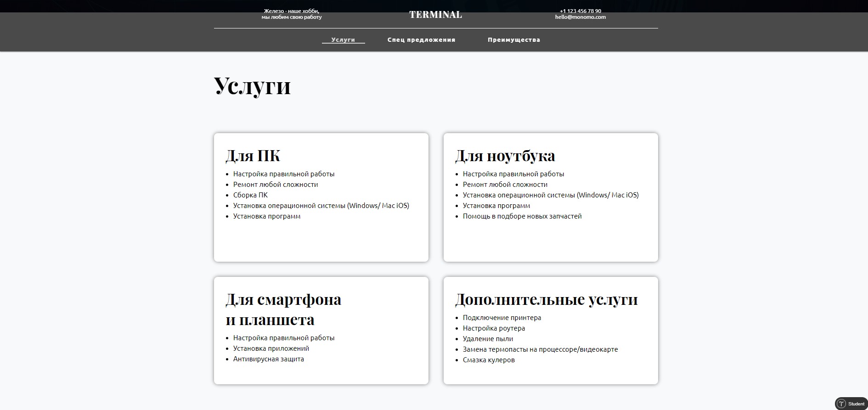Click 'Дополнительные услуги' card heading
The width and height of the screenshot is (868, 410).
click(547, 299)
